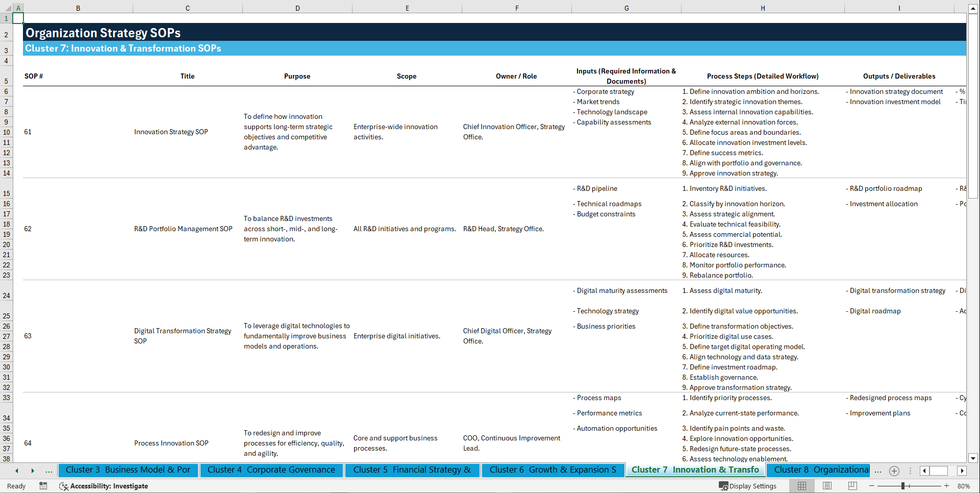
Task: Click the New Sheet plus button
Action: (894, 471)
